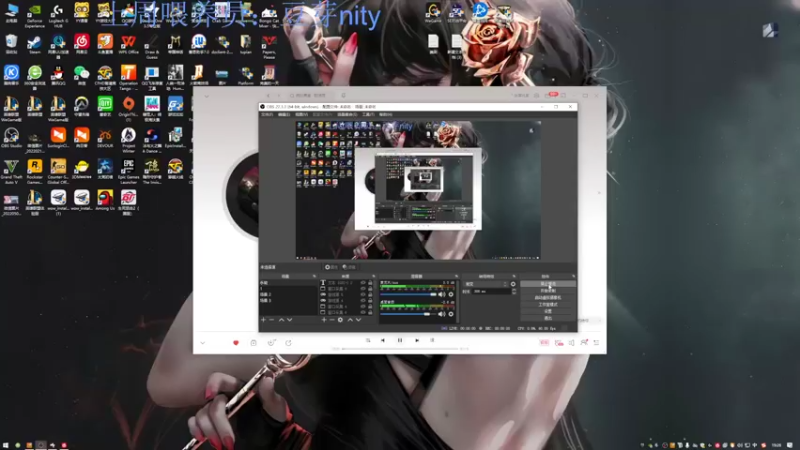Image resolution: width=800 pixels, height=450 pixels.
Task: Move source down with arrow in Sources panel
Action: [358, 320]
